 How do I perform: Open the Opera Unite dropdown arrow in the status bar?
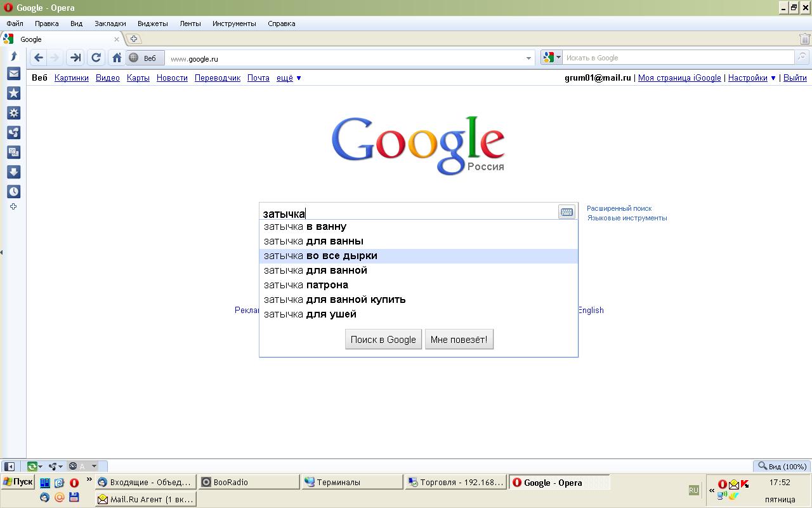pos(61,467)
